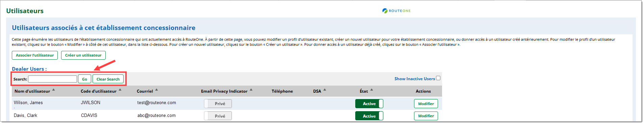Sort by DSA column arrow
The height and width of the screenshot is (124, 644).
tap(325, 90)
